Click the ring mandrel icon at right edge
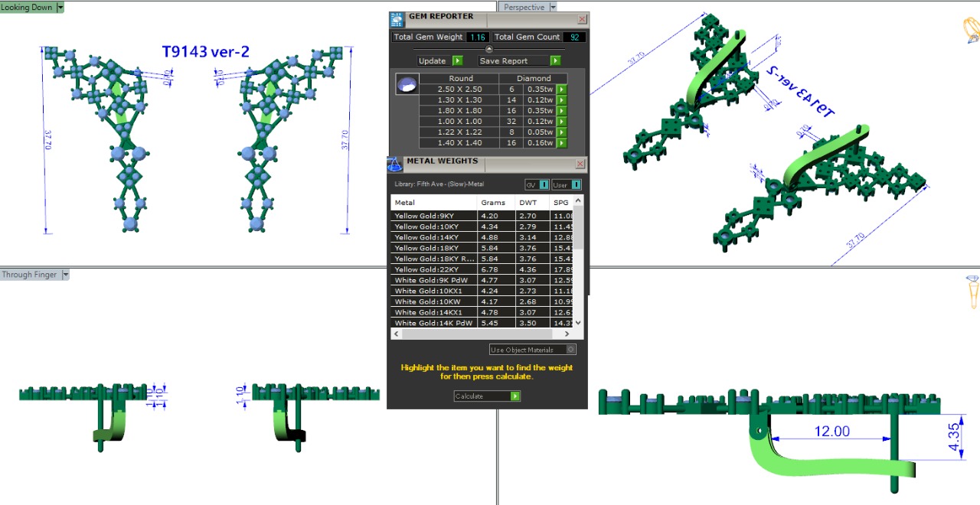The height and width of the screenshot is (505, 980). [972, 292]
